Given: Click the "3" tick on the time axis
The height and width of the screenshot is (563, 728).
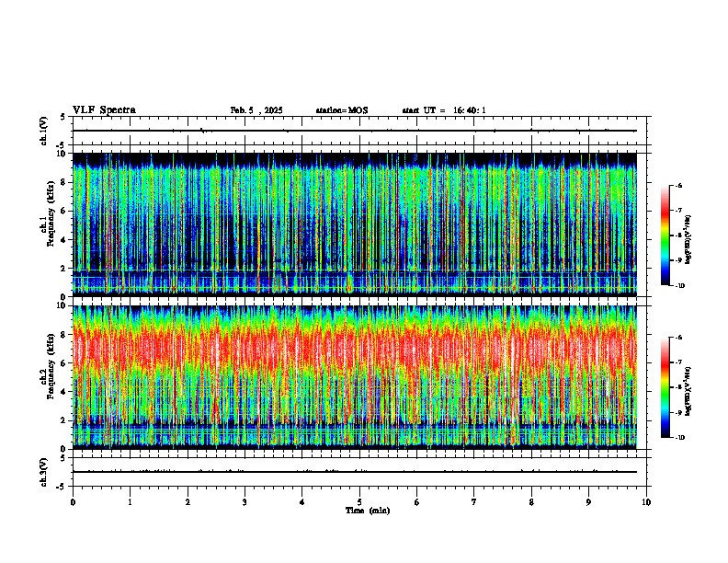Looking at the screenshot, I should pos(245,502).
